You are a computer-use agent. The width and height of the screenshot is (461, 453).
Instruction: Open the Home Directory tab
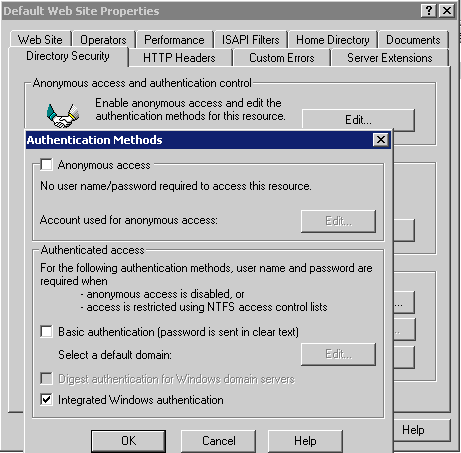click(333, 40)
